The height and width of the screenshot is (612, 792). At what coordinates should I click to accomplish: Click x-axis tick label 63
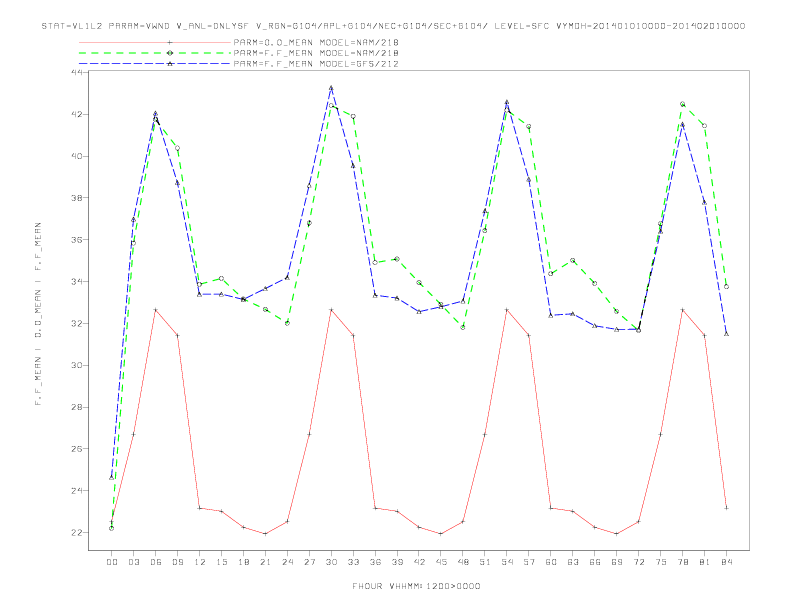click(x=573, y=562)
